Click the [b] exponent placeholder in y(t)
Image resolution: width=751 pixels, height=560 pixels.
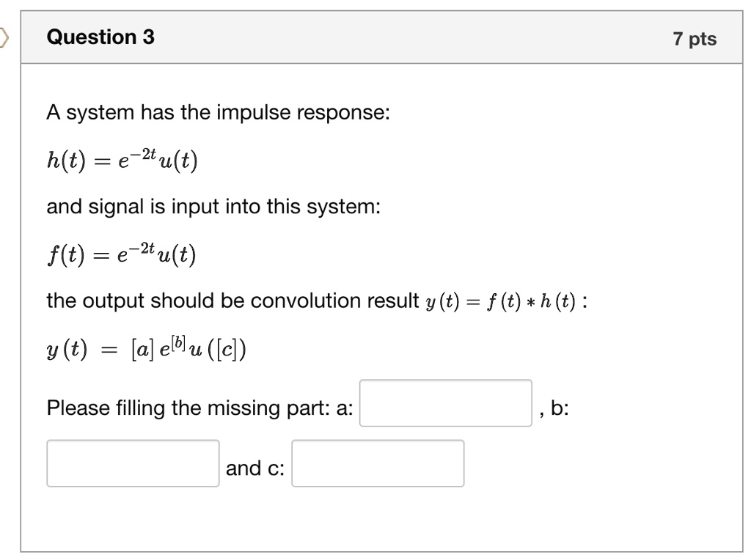[178, 342]
